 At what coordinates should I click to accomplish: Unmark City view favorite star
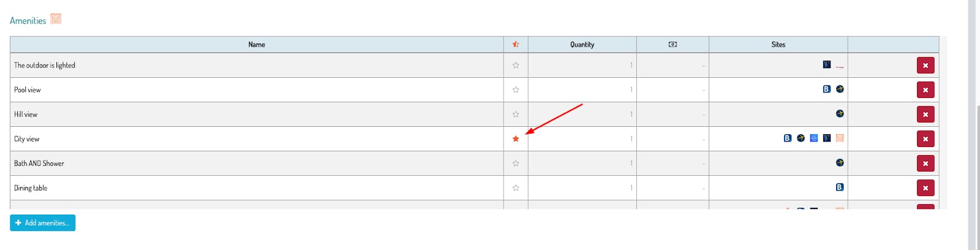pyautogui.click(x=516, y=138)
